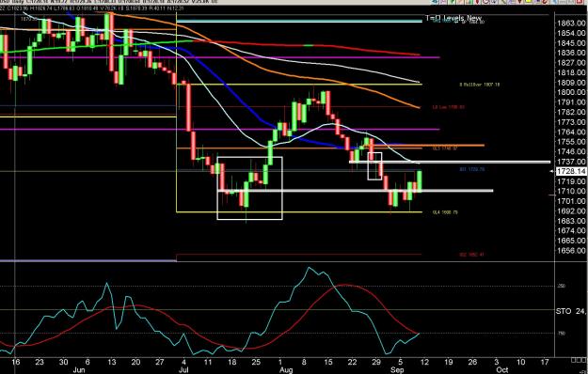
Task: Click the 1854.00 price axis label
Action: coord(572,33)
